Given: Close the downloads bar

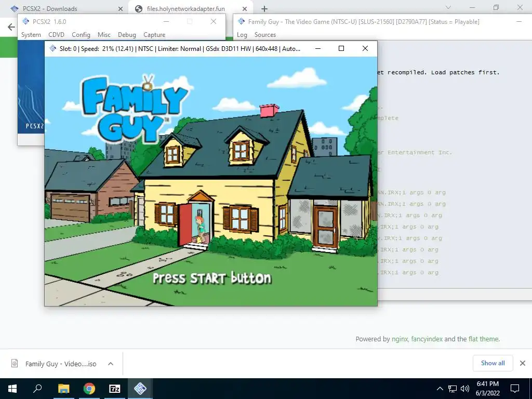Looking at the screenshot, I should tap(523, 363).
